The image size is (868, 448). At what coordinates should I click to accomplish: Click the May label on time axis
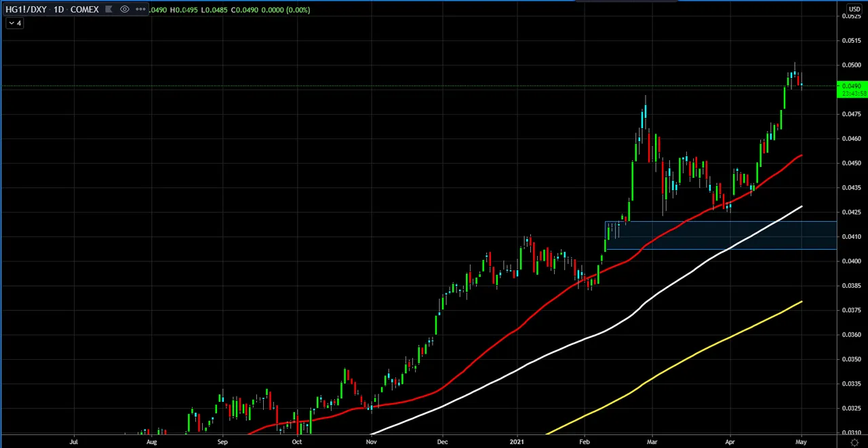pos(801,442)
